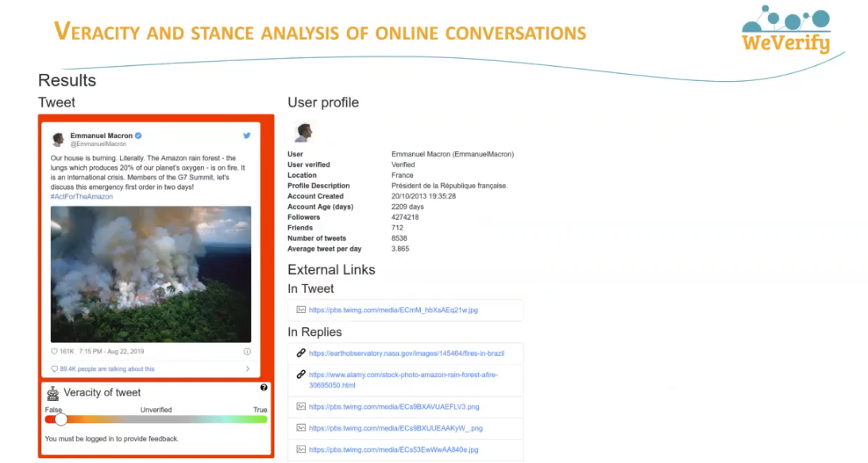
Task: Click the chain link icon beside alamy URL
Action: (301, 374)
